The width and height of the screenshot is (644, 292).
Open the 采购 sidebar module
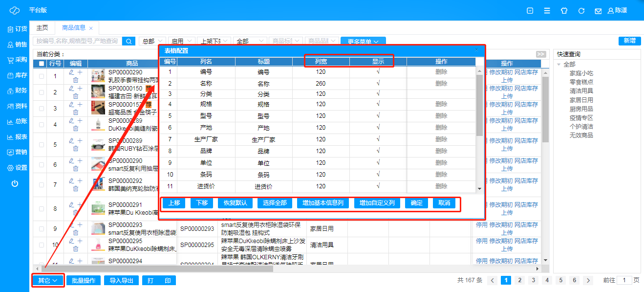pyautogui.click(x=17, y=60)
